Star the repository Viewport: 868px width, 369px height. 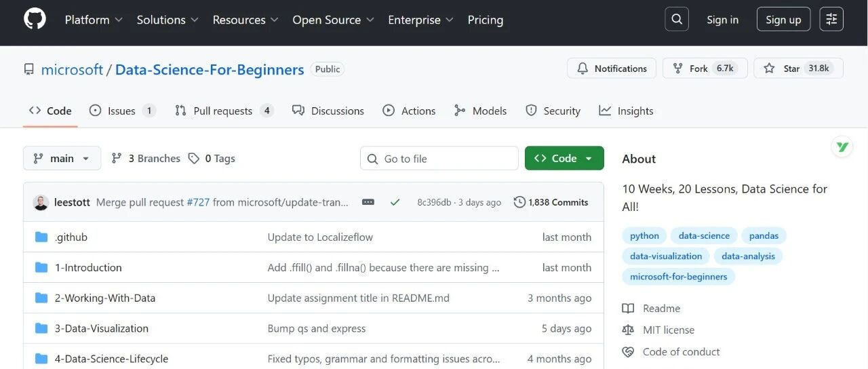pyautogui.click(x=798, y=69)
